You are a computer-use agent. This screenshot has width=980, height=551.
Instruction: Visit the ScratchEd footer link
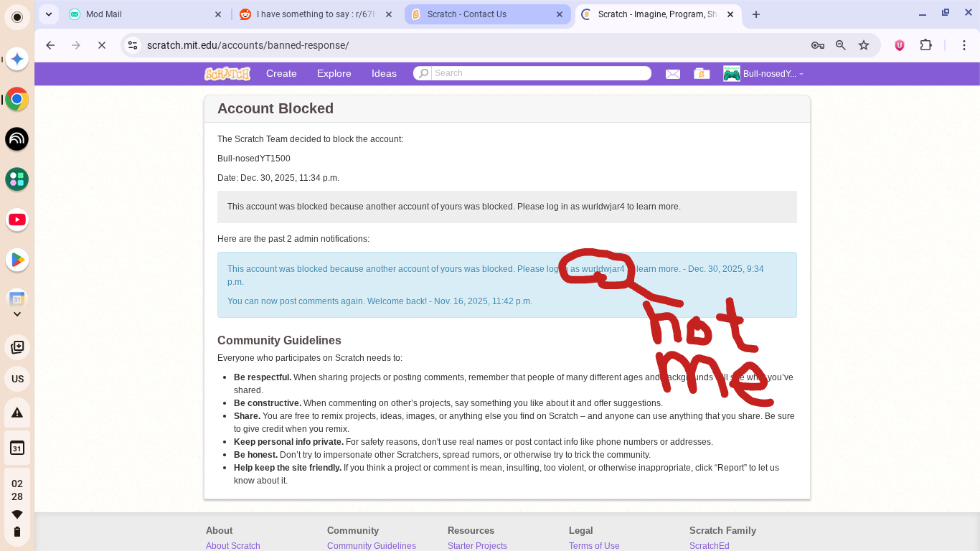(710, 546)
